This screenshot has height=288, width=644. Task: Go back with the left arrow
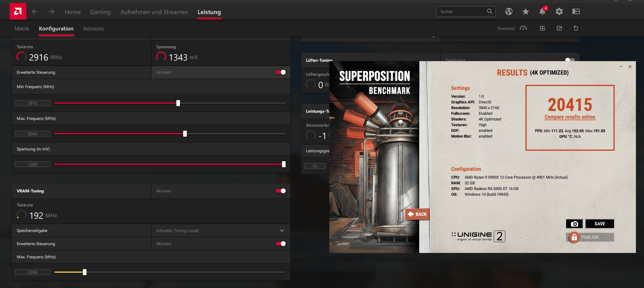point(35,11)
